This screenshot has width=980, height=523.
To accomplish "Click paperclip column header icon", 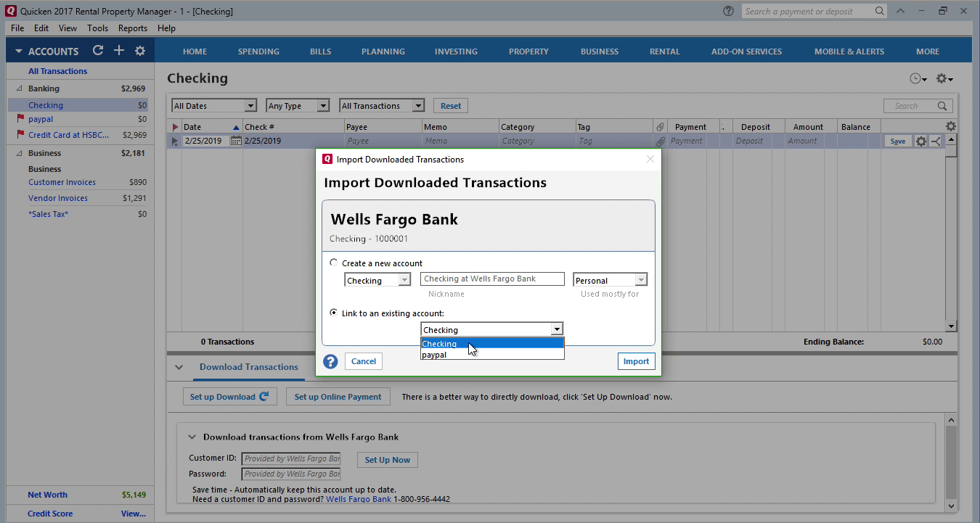I will point(659,127).
